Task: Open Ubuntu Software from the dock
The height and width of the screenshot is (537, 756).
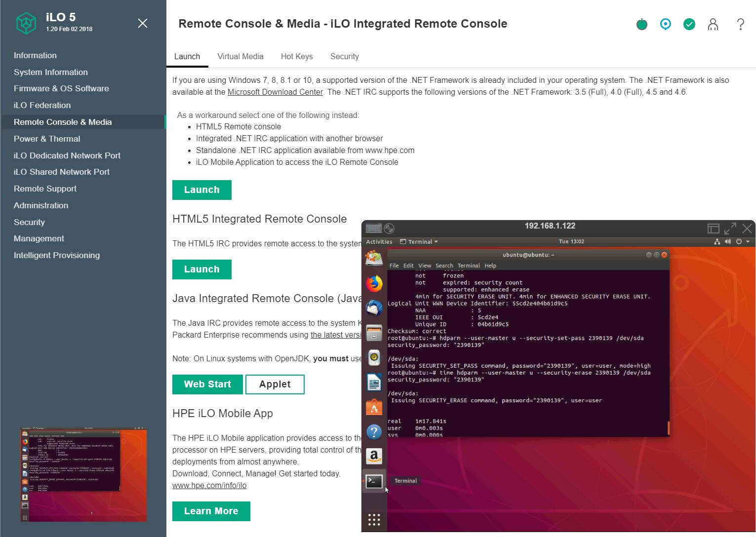Action: [x=374, y=407]
